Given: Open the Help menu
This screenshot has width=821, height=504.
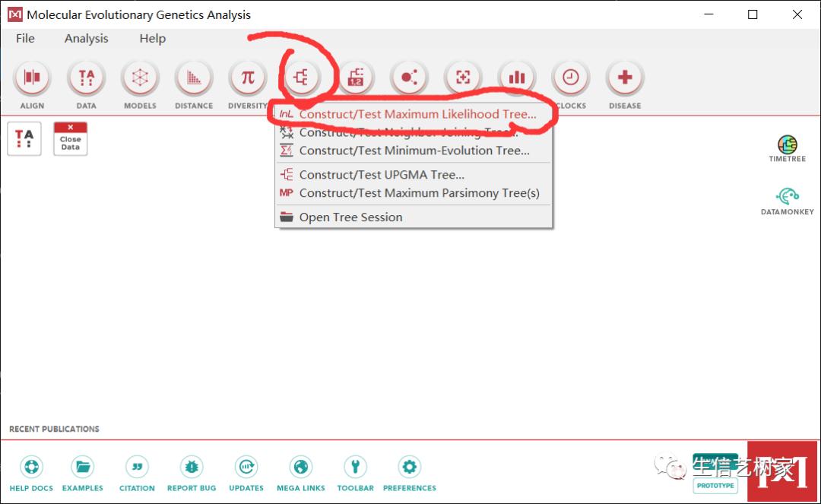Looking at the screenshot, I should coord(152,38).
